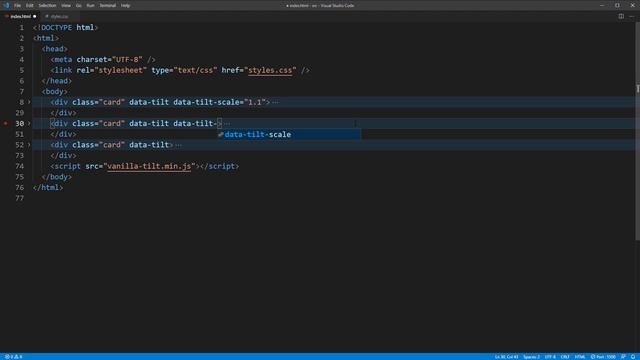Click the HTML language mode status
This screenshot has width=640, height=360.
pyautogui.click(x=580, y=357)
